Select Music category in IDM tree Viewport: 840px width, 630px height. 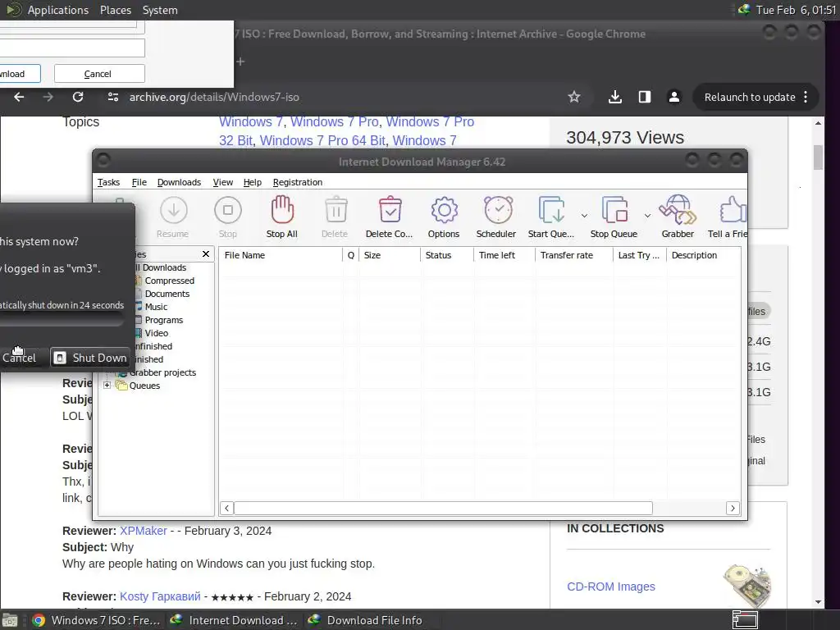click(x=156, y=307)
